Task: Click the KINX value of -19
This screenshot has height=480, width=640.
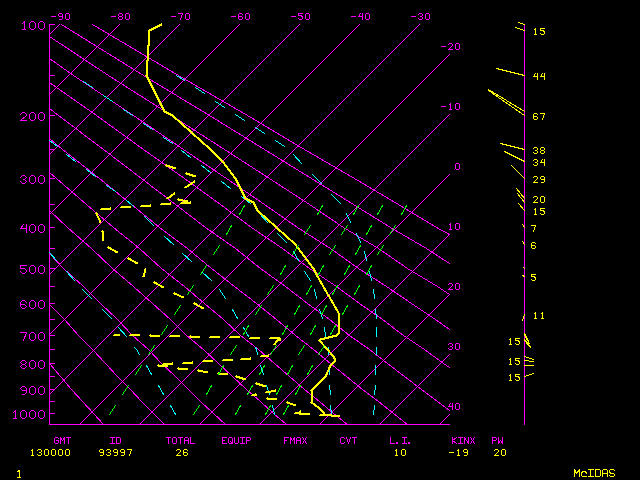Action: tap(461, 452)
